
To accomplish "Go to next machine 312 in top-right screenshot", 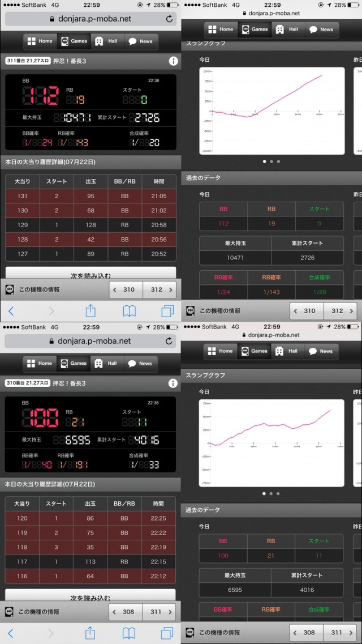I will coord(341,311).
